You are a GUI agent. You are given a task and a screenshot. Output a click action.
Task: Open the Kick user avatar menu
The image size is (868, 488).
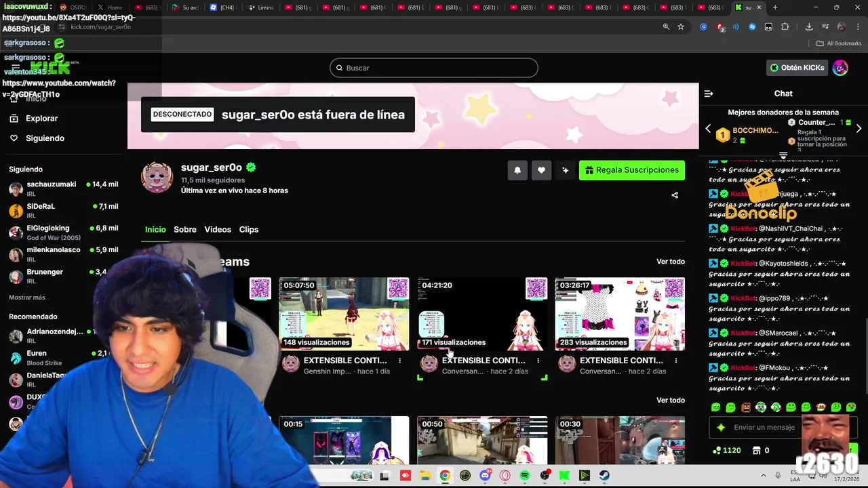tap(840, 68)
